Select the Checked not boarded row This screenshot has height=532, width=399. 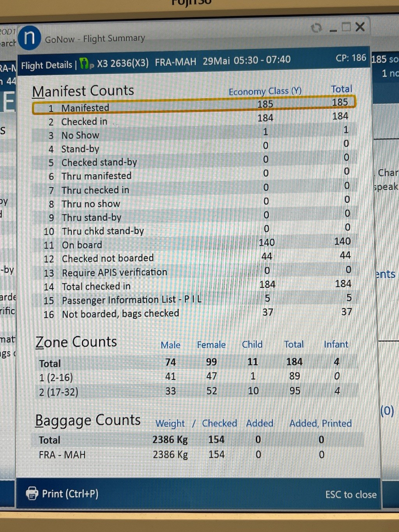[194, 258]
